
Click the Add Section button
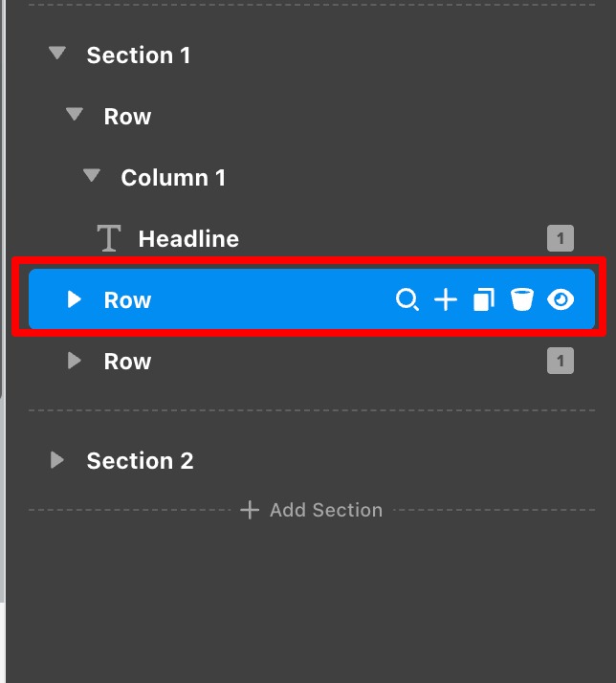[x=312, y=510]
